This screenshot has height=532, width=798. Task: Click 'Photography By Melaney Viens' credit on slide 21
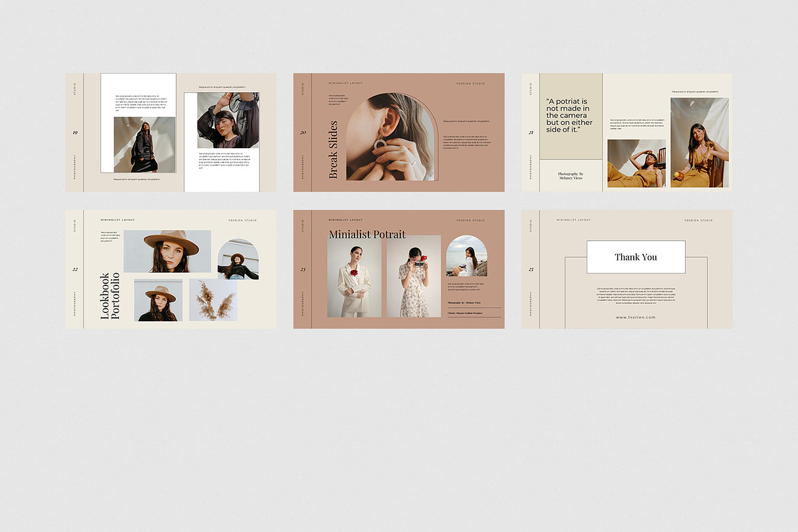pos(571,176)
